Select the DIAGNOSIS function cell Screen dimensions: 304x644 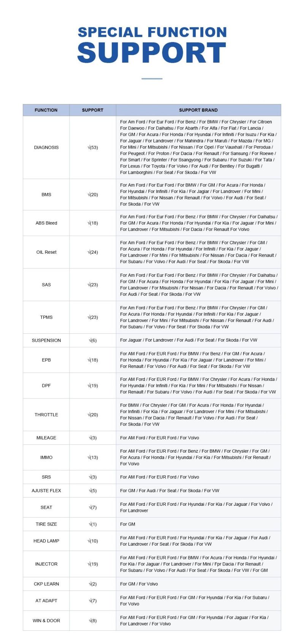point(46,147)
